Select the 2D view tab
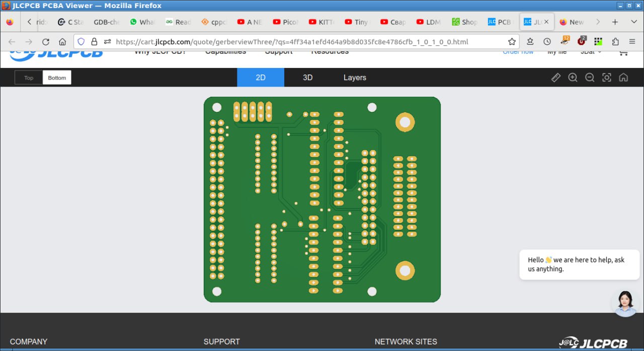This screenshot has width=644, height=351. 261,78
